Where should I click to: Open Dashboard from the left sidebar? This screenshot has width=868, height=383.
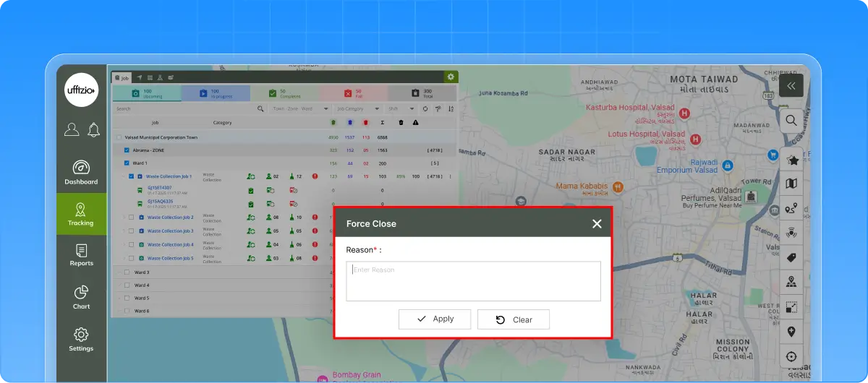tap(81, 172)
